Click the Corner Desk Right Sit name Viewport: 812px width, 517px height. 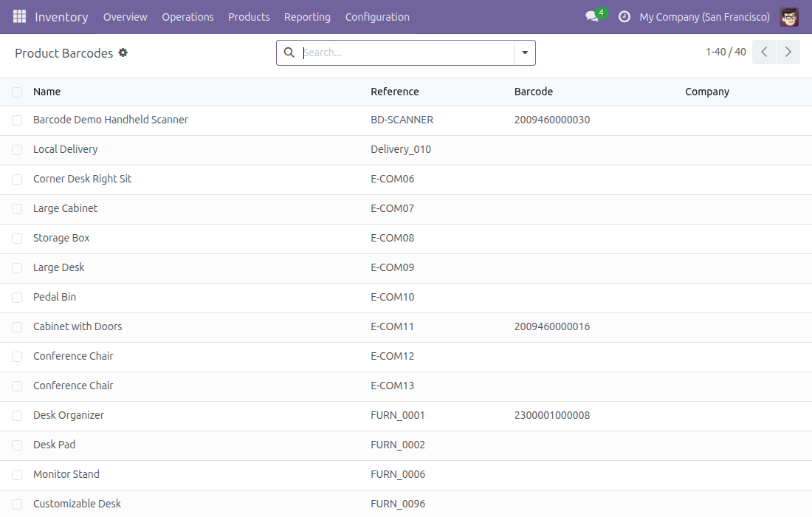[x=83, y=179]
